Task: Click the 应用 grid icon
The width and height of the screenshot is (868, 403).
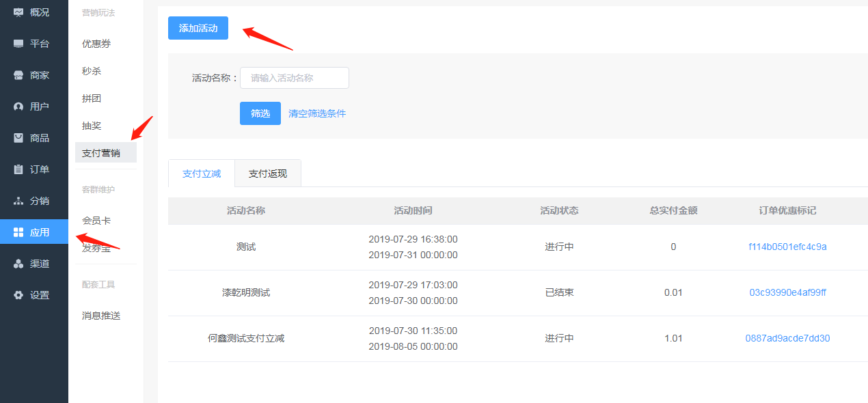Action: (18, 232)
